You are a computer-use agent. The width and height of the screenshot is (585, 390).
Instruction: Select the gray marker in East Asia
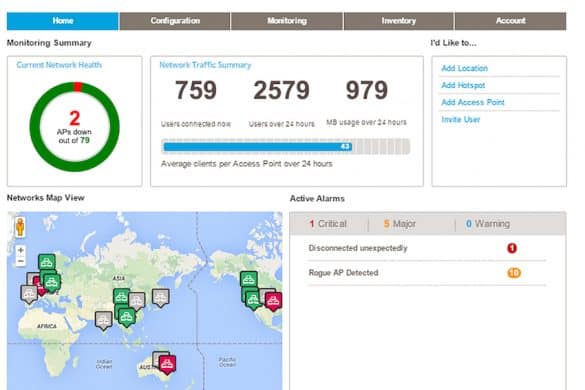click(161, 297)
